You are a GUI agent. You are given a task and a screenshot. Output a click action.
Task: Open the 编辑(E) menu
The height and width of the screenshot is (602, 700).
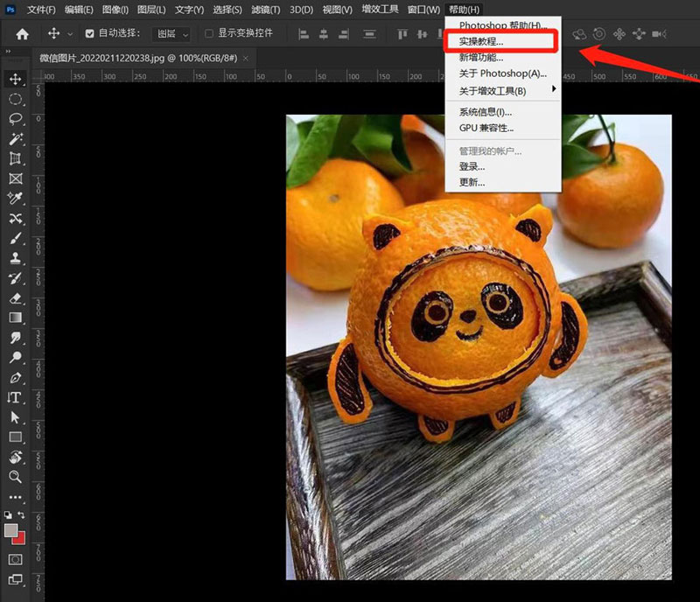[x=79, y=10]
